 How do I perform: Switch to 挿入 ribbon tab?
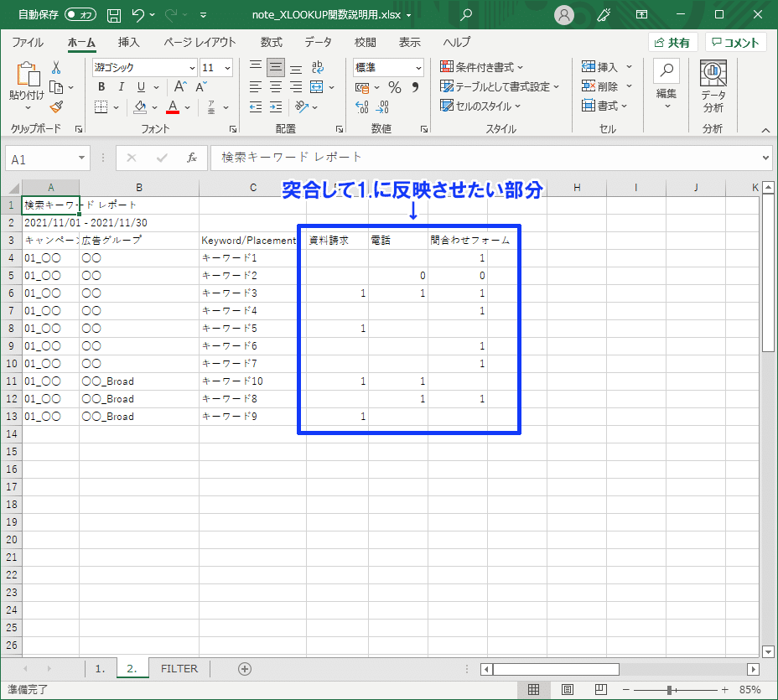pyautogui.click(x=129, y=43)
